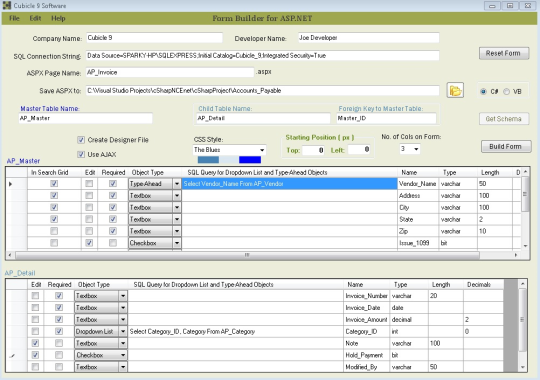This screenshot has width=540, height=380.
Task: Click the Vendor_Name name cell
Action: point(418,184)
